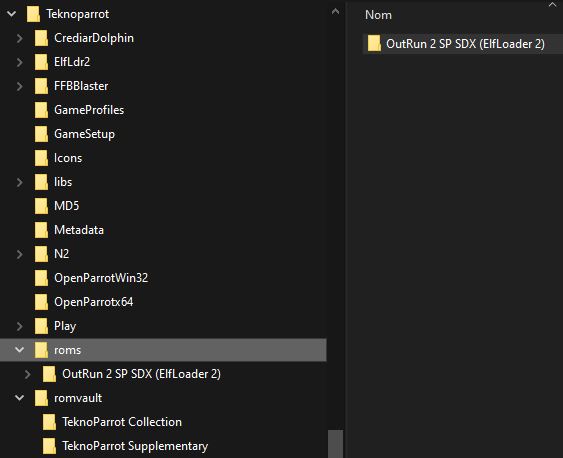Click the roms folder icon
Screen dimensions: 563x458
point(41,350)
